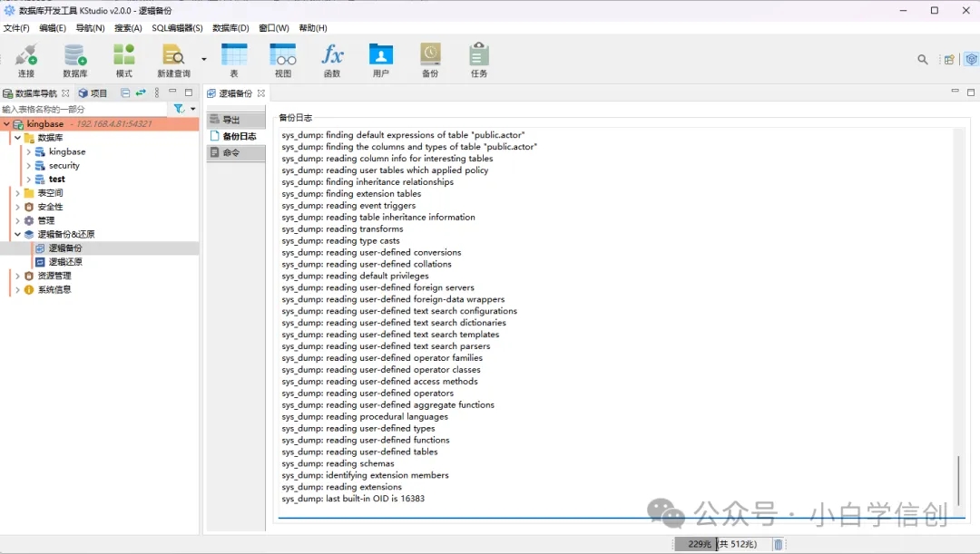Open dropdown arrow next to 新建查询

[204, 59]
